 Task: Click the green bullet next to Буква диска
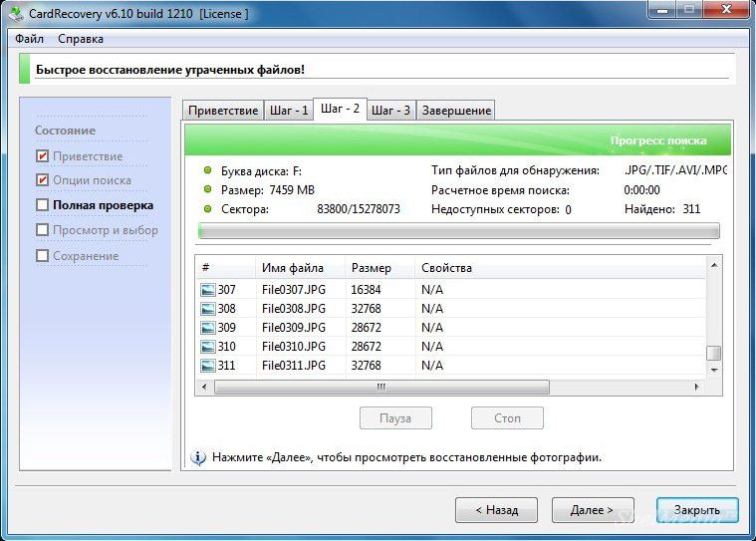208,170
